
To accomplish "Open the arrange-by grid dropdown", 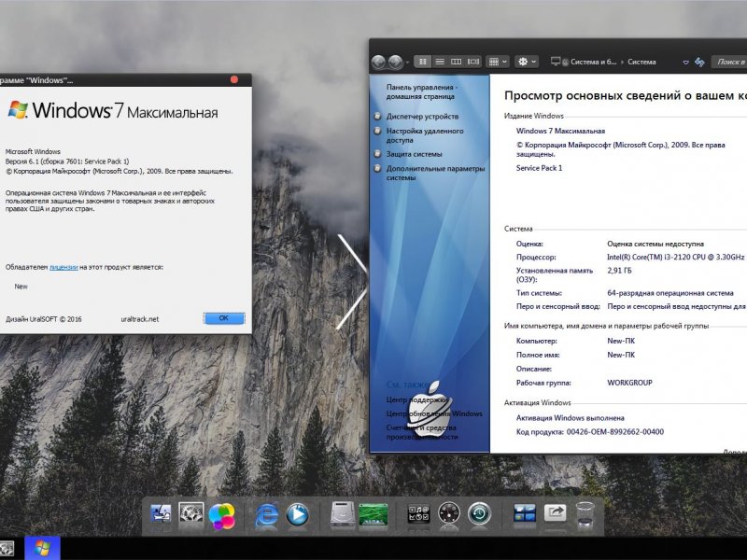I will [x=498, y=62].
